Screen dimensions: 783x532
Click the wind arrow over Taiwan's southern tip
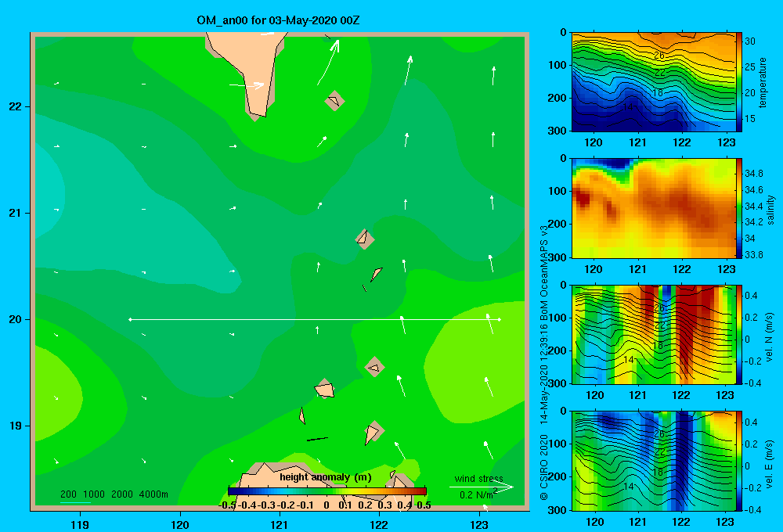point(247,85)
